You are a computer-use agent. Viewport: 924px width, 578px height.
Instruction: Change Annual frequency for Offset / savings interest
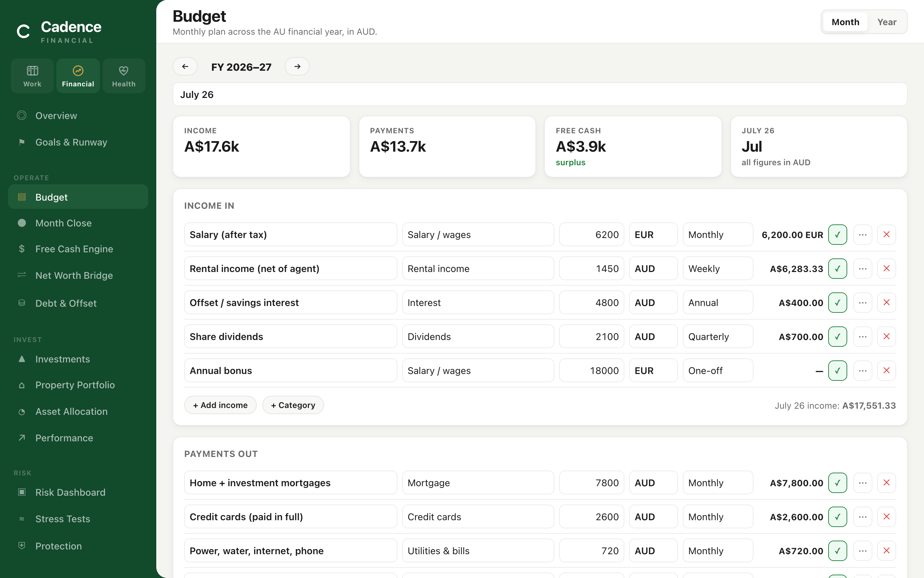(x=718, y=302)
